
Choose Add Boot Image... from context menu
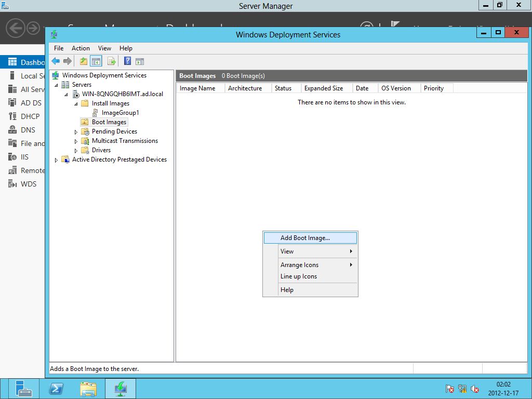(310, 238)
